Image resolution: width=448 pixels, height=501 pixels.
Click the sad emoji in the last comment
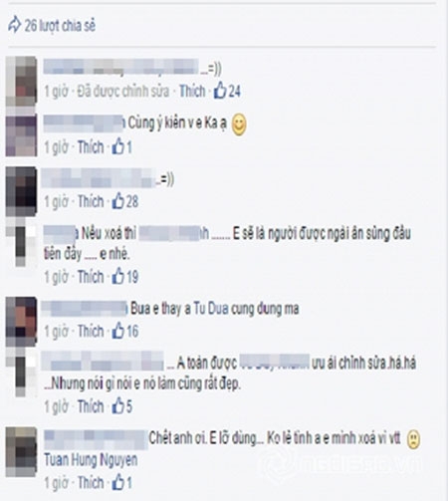(413, 439)
